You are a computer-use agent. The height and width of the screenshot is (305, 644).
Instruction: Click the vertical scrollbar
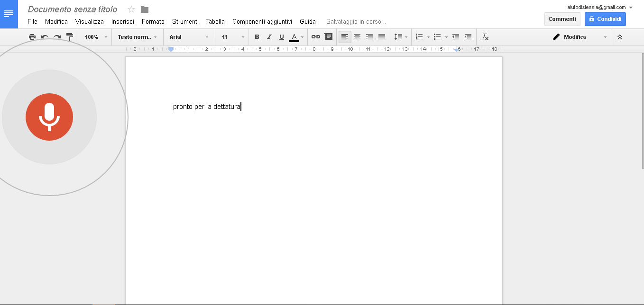(642, 112)
